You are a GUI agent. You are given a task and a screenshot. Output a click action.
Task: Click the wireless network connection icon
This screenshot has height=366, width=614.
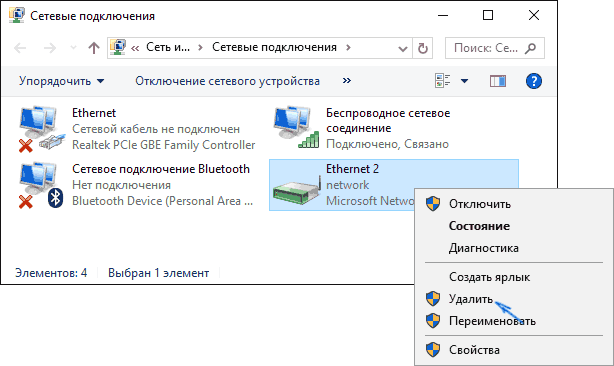[x=296, y=127]
